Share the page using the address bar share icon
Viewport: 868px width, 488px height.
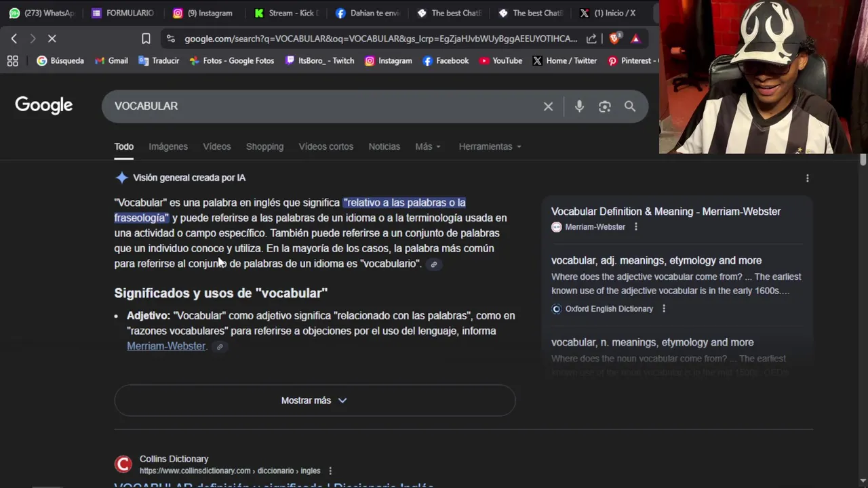point(591,39)
